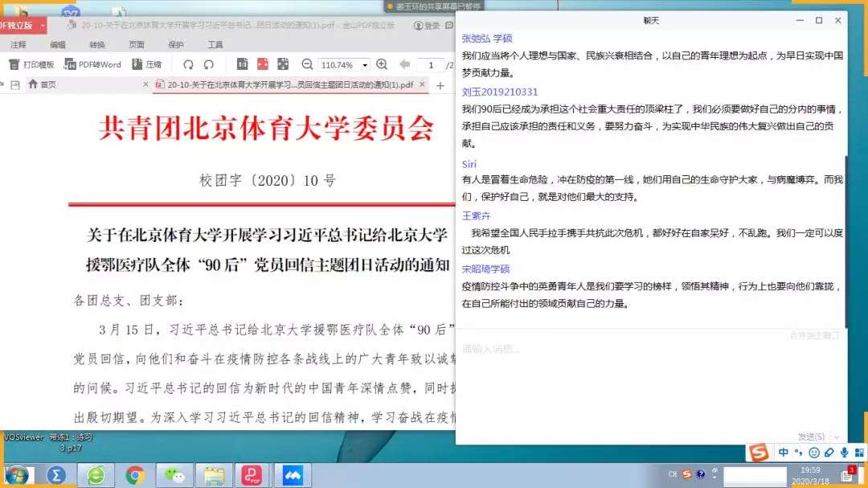Open a new tab with plus button
This screenshot has width=868, height=488.
click(440, 85)
